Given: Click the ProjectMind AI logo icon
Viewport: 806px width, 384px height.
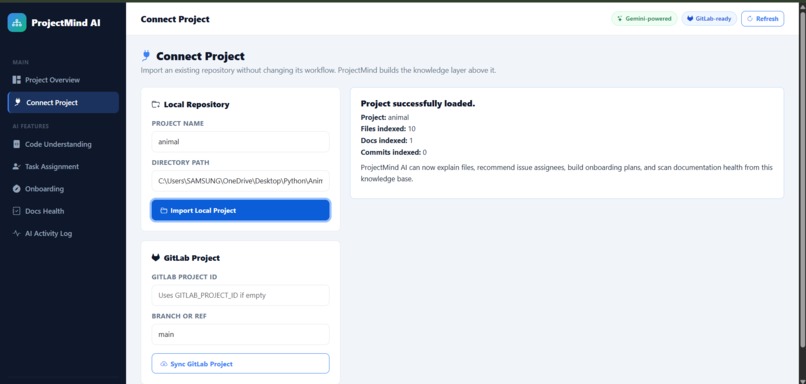Looking at the screenshot, I should pyautogui.click(x=17, y=23).
